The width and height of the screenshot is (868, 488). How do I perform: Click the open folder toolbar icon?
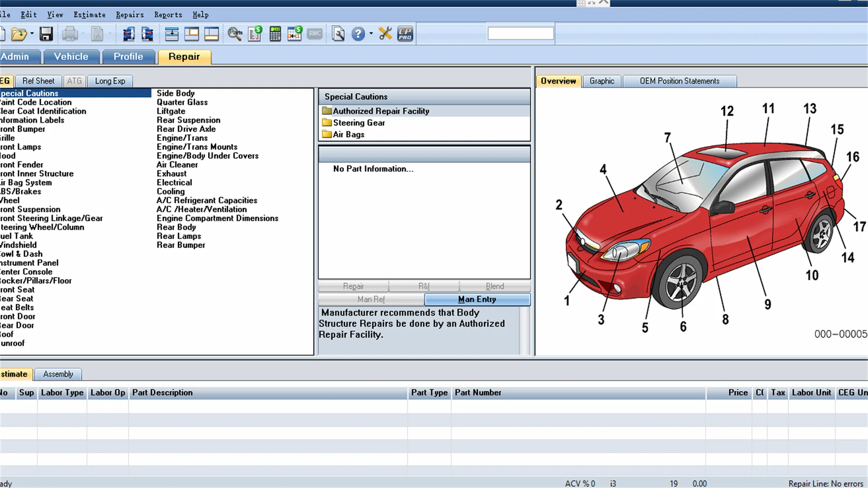(18, 34)
